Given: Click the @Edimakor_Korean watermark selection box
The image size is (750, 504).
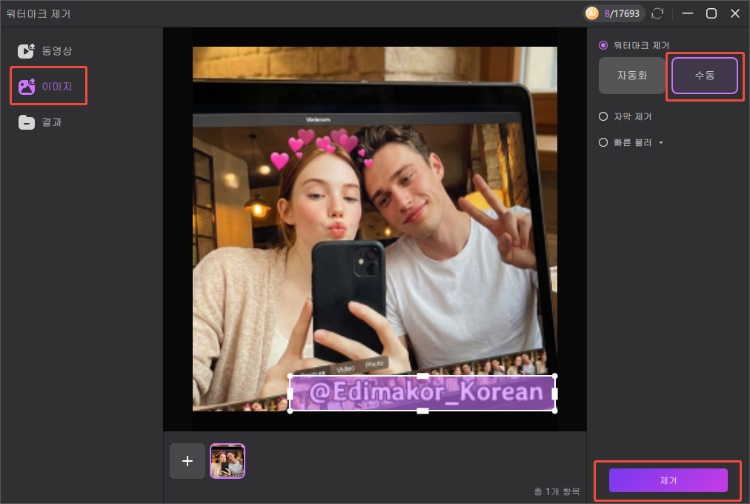Looking at the screenshot, I should coord(422,393).
